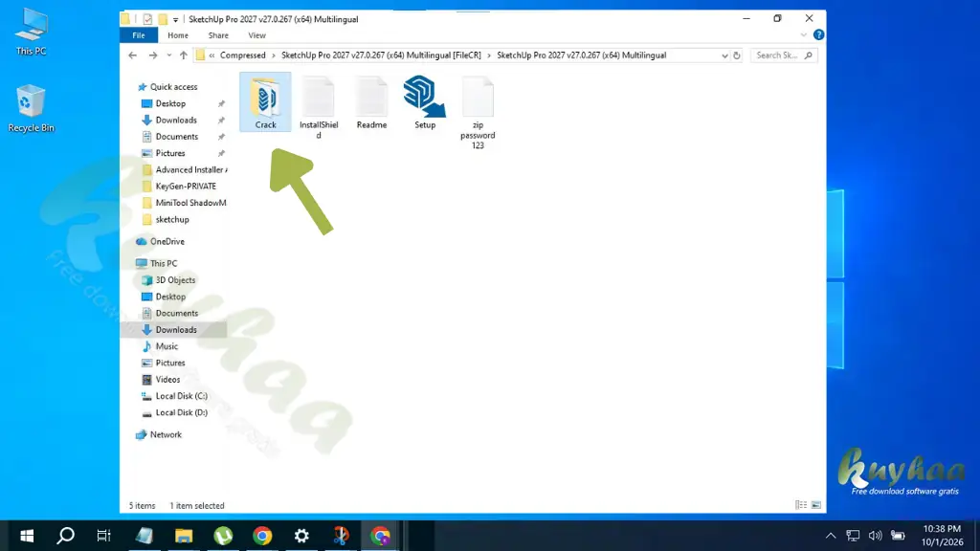
Task: Select Quick access in navigation pane
Action: tap(167, 87)
